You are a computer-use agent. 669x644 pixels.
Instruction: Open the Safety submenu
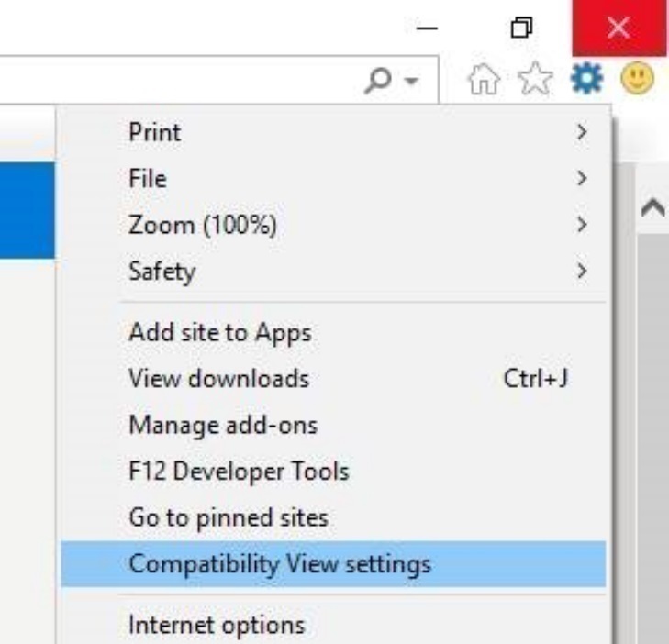pyautogui.click(x=162, y=271)
